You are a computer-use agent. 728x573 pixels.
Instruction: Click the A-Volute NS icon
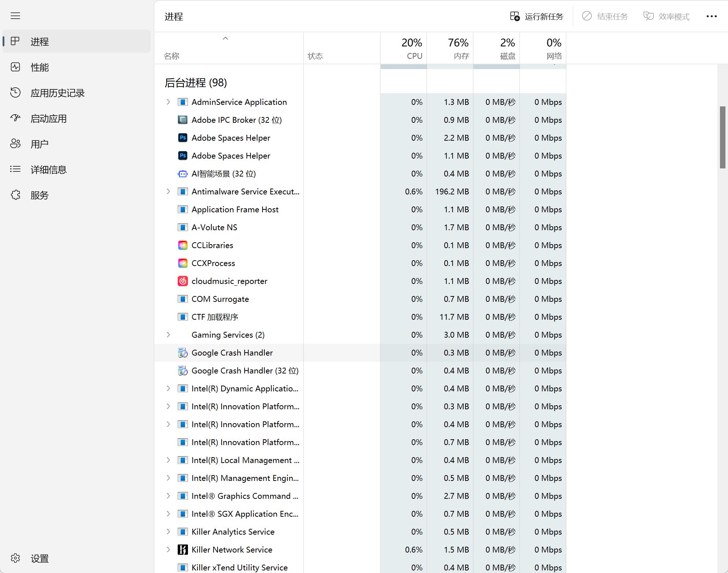click(x=183, y=227)
